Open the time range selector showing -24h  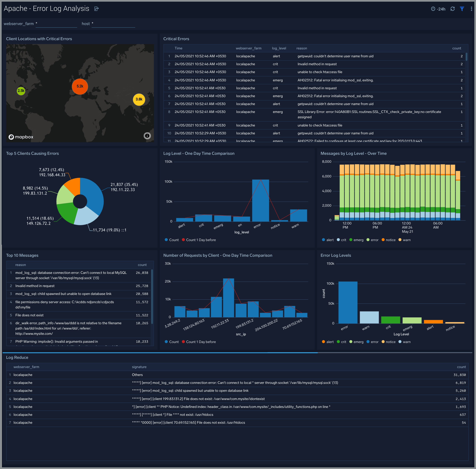441,9
